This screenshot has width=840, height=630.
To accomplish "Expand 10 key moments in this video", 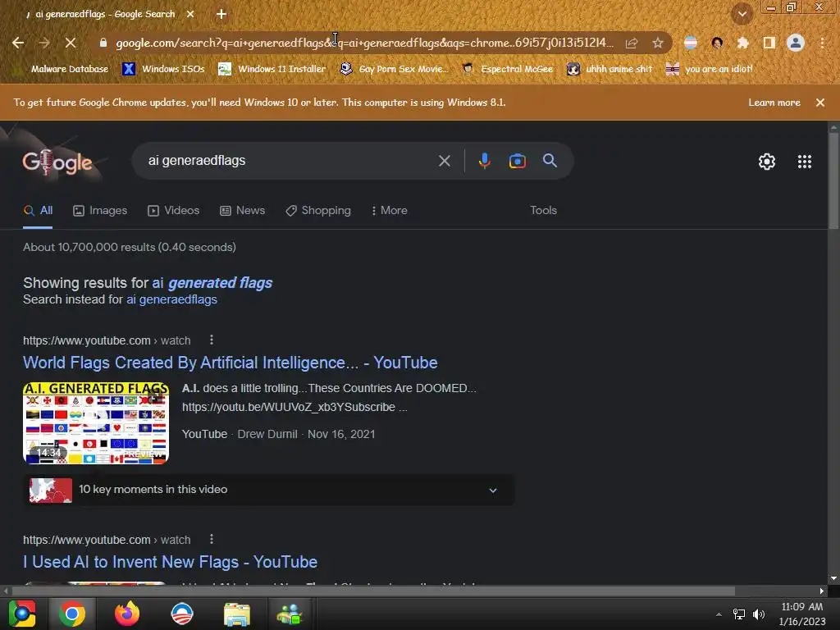I will pyautogui.click(x=269, y=490).
